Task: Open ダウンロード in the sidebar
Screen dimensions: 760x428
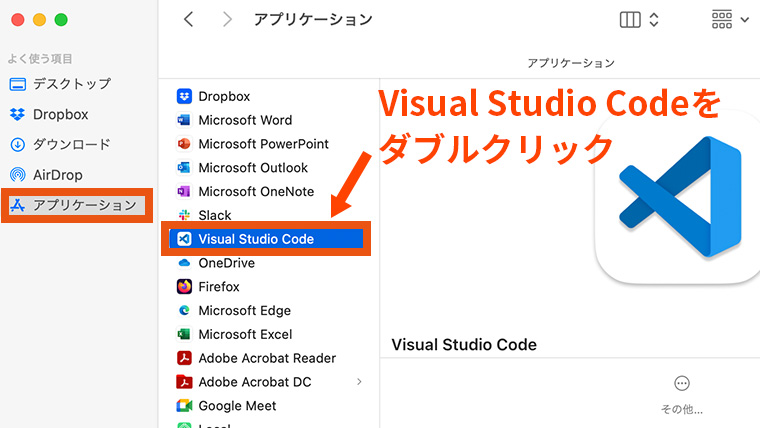Action: tap(71, 145)
